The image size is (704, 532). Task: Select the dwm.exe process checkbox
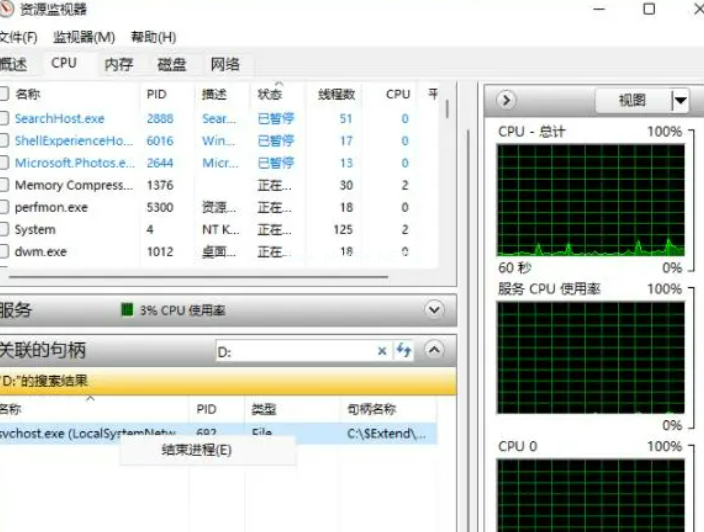tap(4, 251)
